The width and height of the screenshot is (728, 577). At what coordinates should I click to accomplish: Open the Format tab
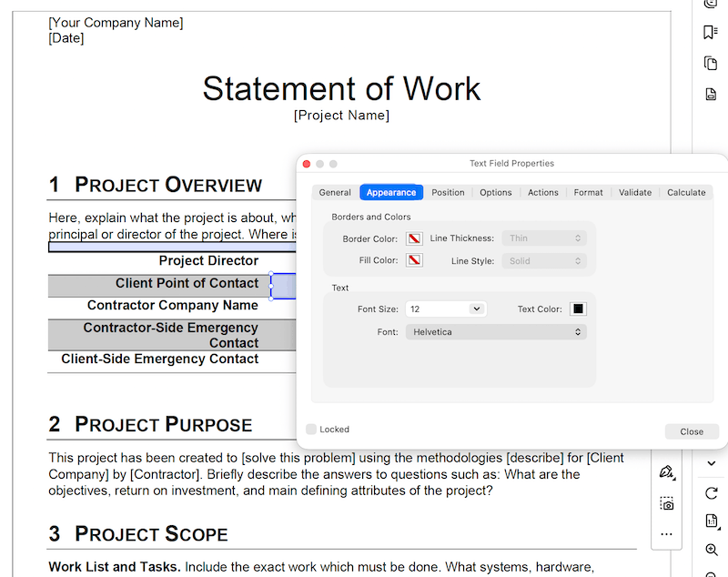[x=588, y=193]
